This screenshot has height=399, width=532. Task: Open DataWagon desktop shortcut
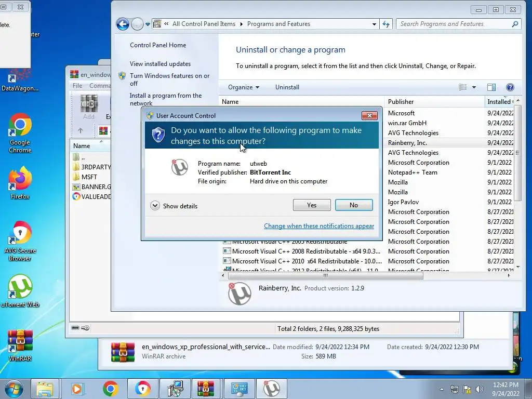click(x=20, y=81)
